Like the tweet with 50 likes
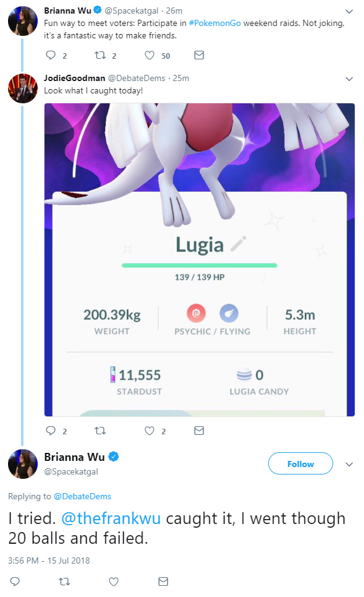This screenshot has width=364, height=597. 150,55
